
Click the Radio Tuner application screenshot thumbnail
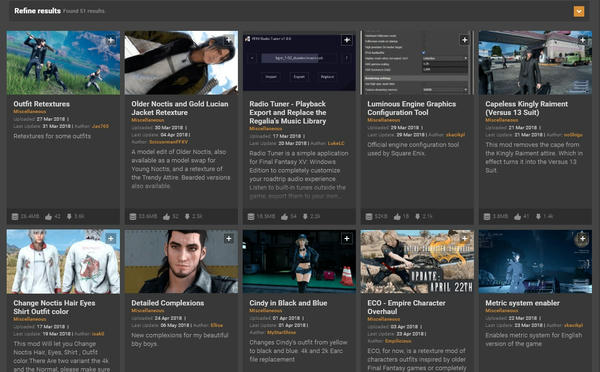tap(299, 63)
